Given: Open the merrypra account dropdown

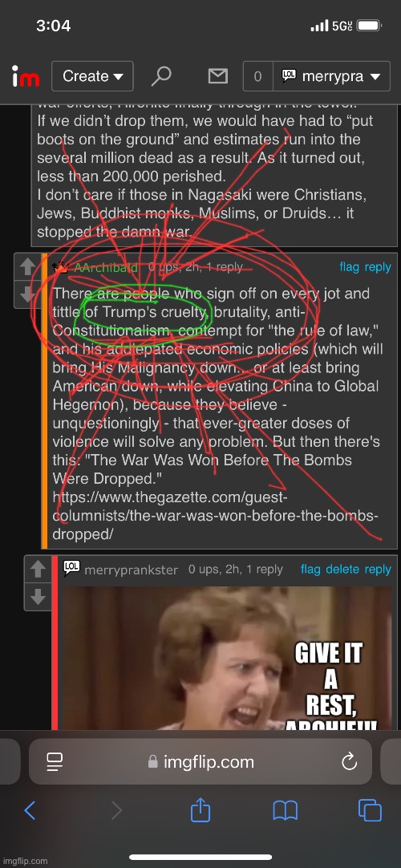Looking at the screenshot, I should point(331,76).
